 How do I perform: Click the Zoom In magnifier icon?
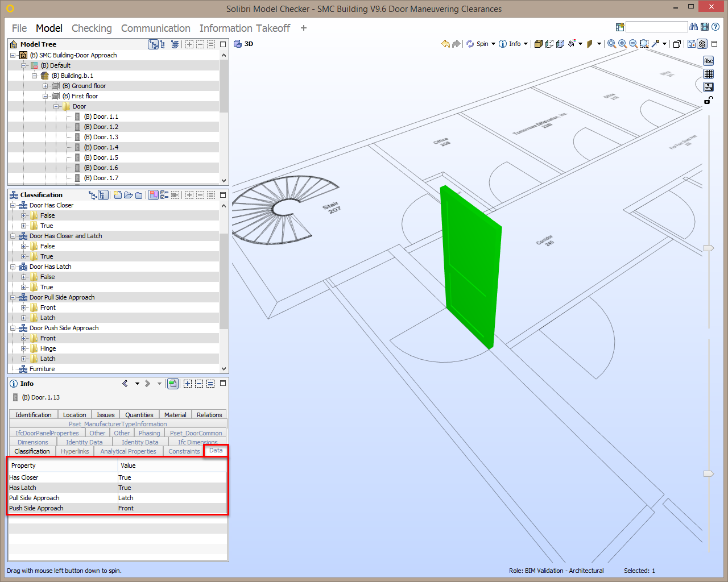pyautogui.click(x=622, y=44)
